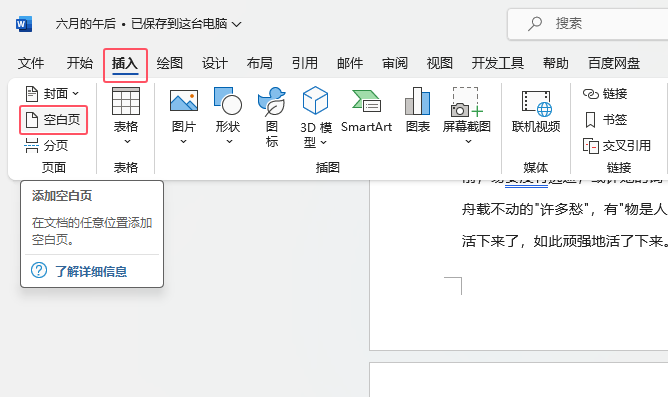Image resolution: width=668 pixels, height=397 pixels.
Task: Open the 帮助 tab
Action: point(556,63)
